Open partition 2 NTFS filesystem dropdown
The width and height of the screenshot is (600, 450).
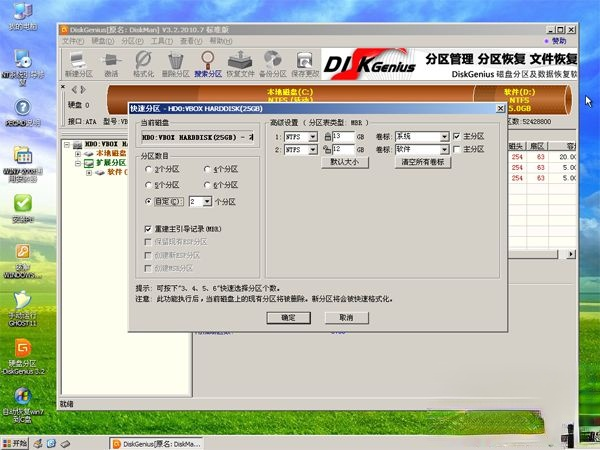tap(313, 150)
